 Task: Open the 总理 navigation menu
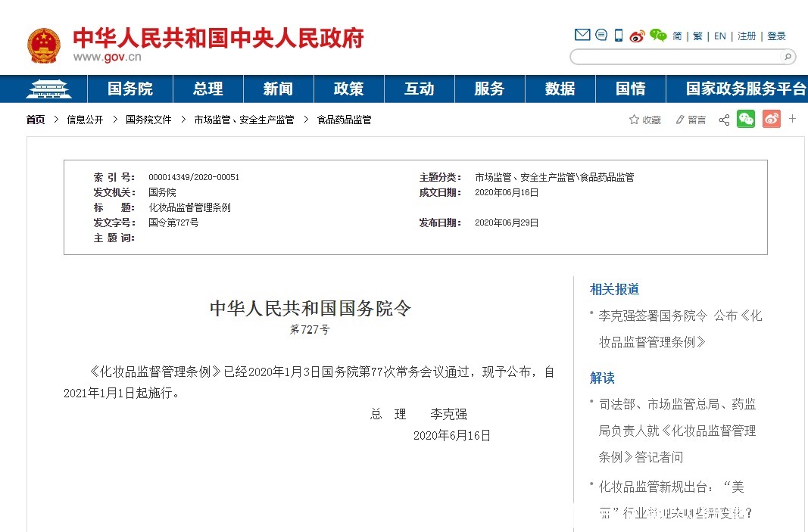pos(207,89)
